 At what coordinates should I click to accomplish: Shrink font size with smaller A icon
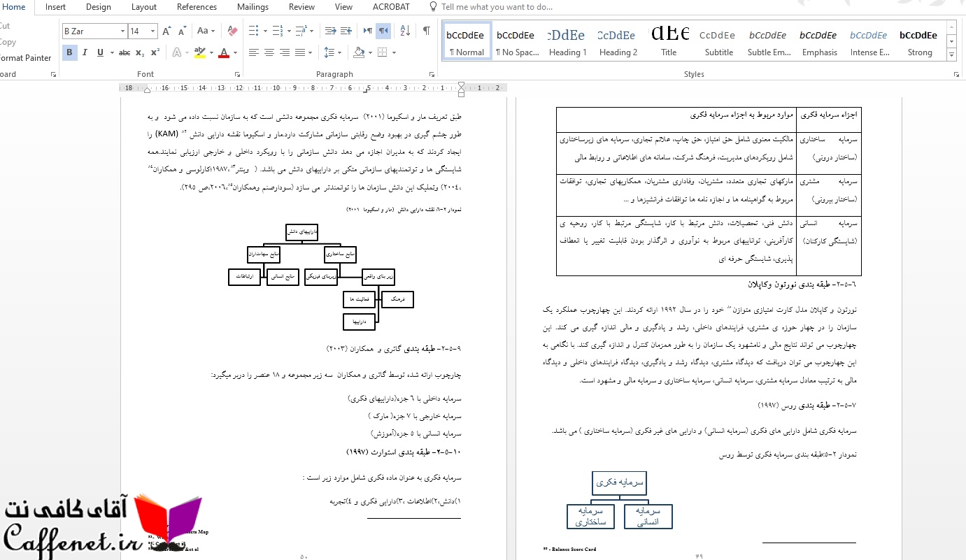181,31
